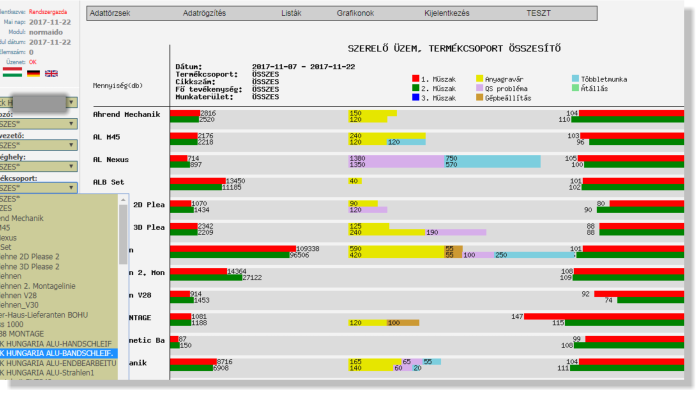Click the yellow Anyagravár legend square
The image size is (700, 395).
click(x=479, y=79)
